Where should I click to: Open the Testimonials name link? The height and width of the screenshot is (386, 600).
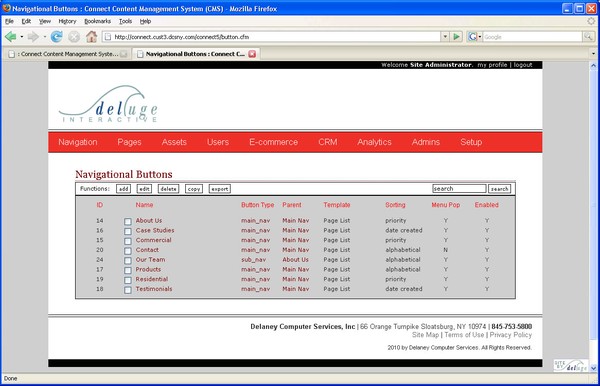154,289
